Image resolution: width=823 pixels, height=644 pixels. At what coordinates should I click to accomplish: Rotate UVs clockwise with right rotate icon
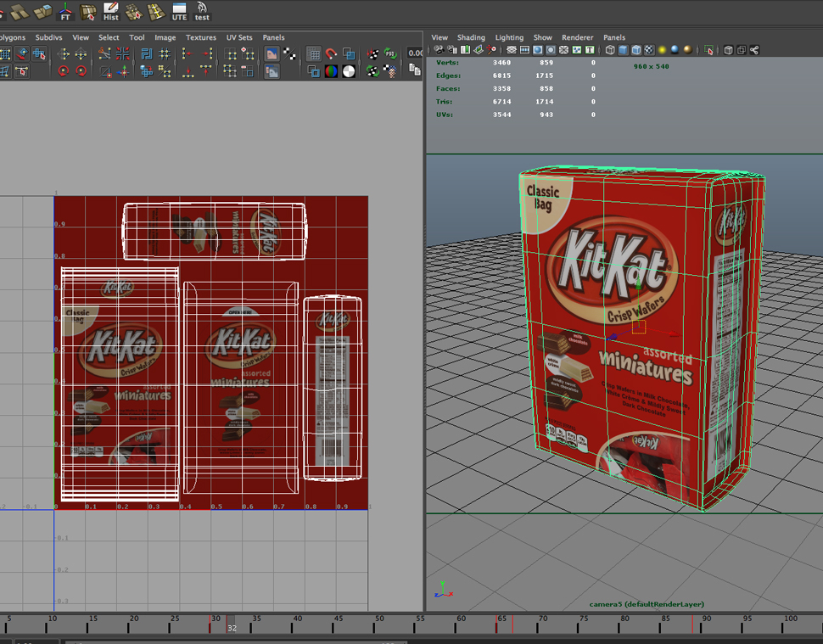[x=81, y=71]
